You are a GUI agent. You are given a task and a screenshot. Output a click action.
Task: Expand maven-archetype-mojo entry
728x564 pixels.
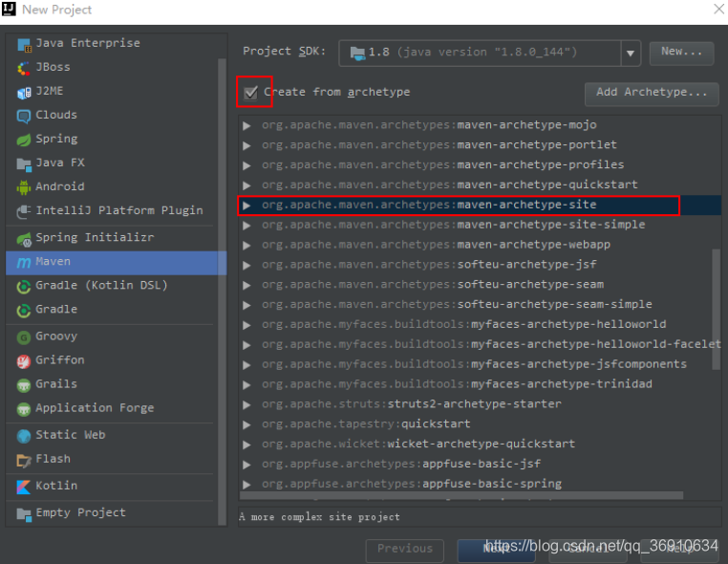point(247,125)
